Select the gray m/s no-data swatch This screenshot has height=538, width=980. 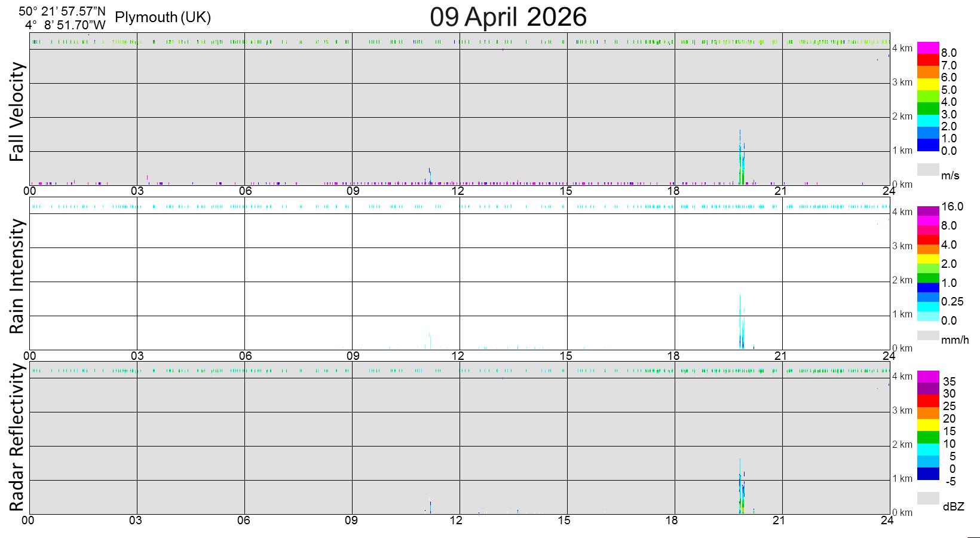click(x=928, y=169)
